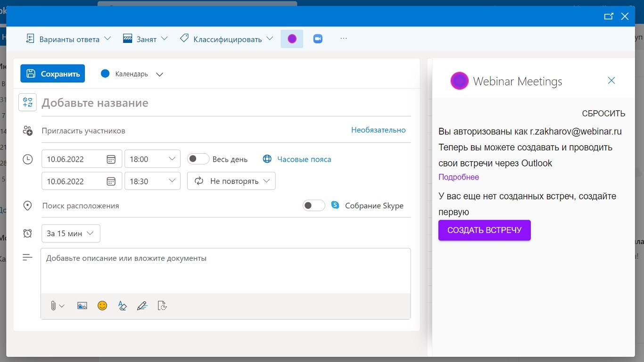
Task: Open the start date calendar picker icon
Action: (111, 159)
